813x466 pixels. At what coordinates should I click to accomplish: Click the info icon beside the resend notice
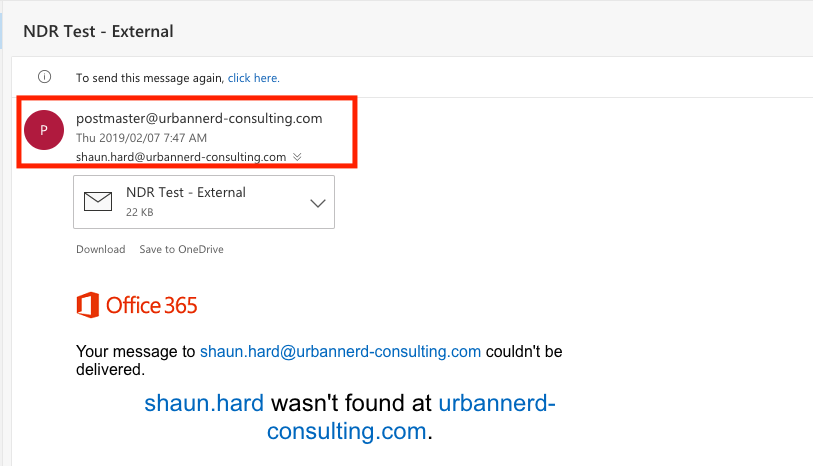tap(44, 77)
